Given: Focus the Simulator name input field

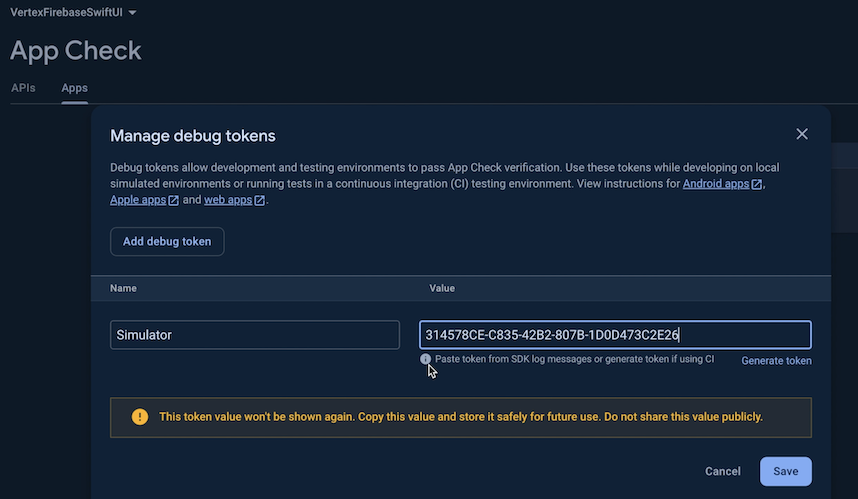Looking at the screenshot, I should coord(255,335).
